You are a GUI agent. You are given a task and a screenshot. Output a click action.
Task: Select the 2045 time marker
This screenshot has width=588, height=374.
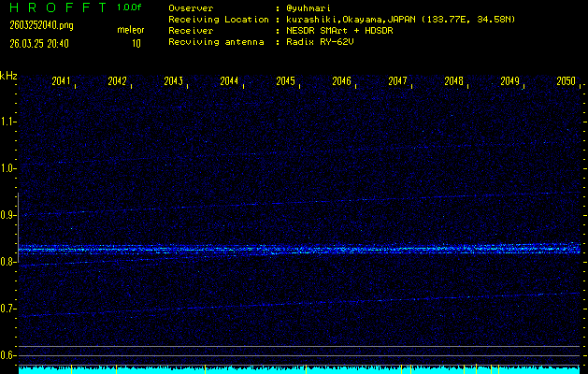(286, 82)
